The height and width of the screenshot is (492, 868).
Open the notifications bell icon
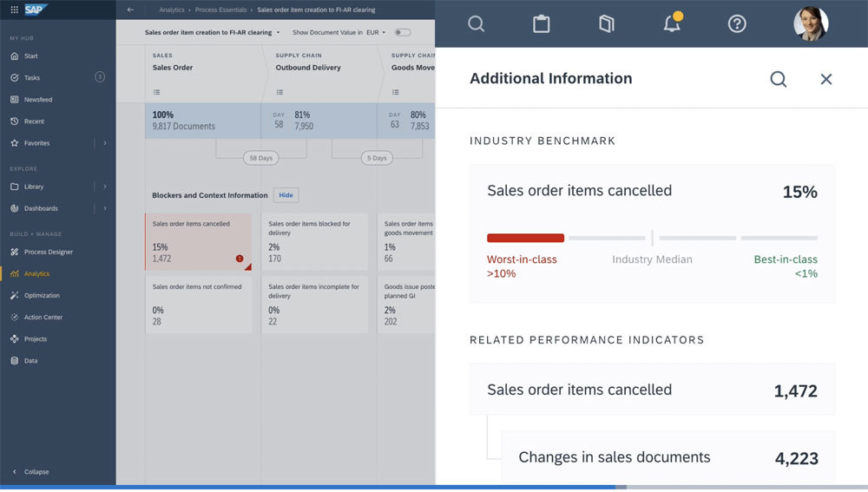point(672,23)
